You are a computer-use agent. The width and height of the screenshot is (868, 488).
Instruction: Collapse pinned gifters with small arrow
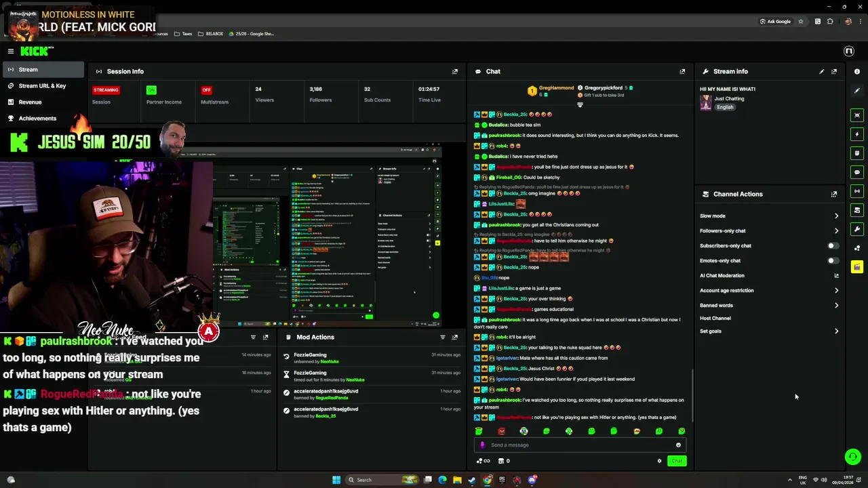580,104
